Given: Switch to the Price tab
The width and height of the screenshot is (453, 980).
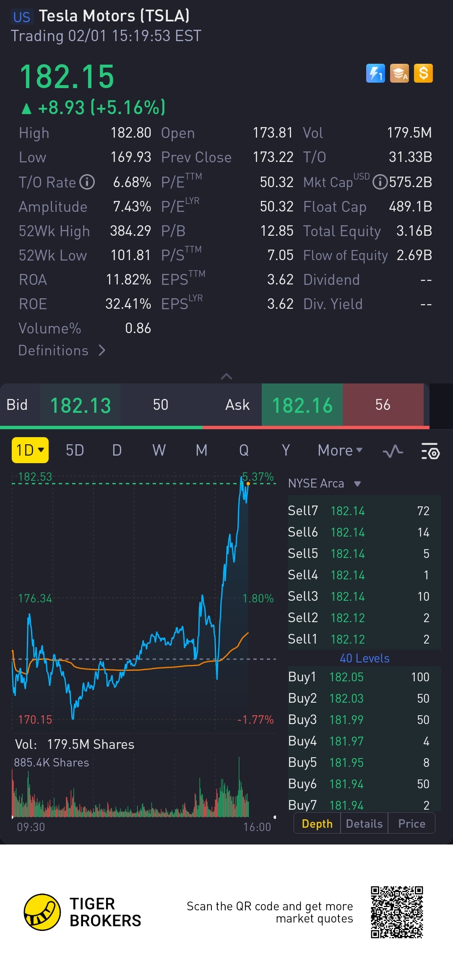Looking at the screenshot, I should [411, 824].
